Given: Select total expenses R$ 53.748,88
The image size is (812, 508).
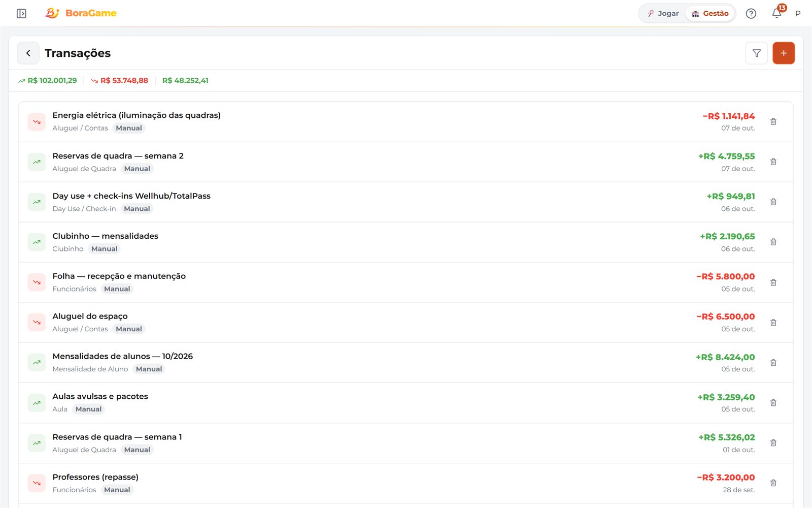Looking at the screenshot, I should click(120, 80).
